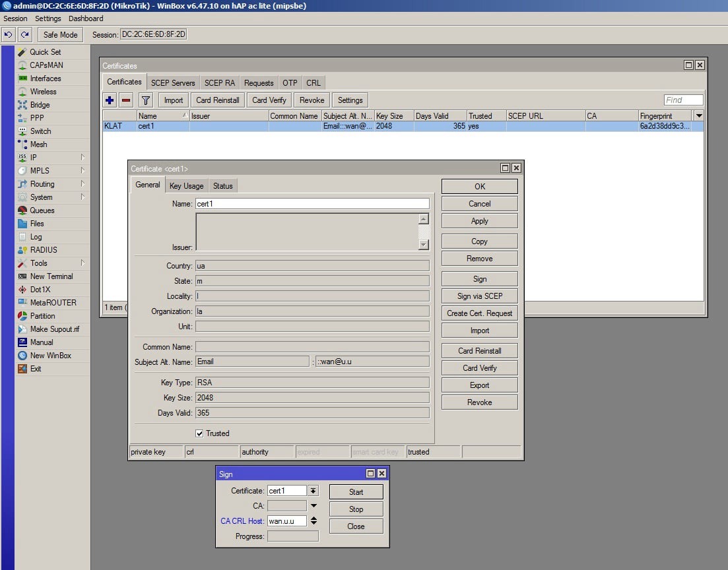The width and height of the screenshot is (728, 570).
Task: Open the filter funnel icon in Certificates
Action: 146,100
